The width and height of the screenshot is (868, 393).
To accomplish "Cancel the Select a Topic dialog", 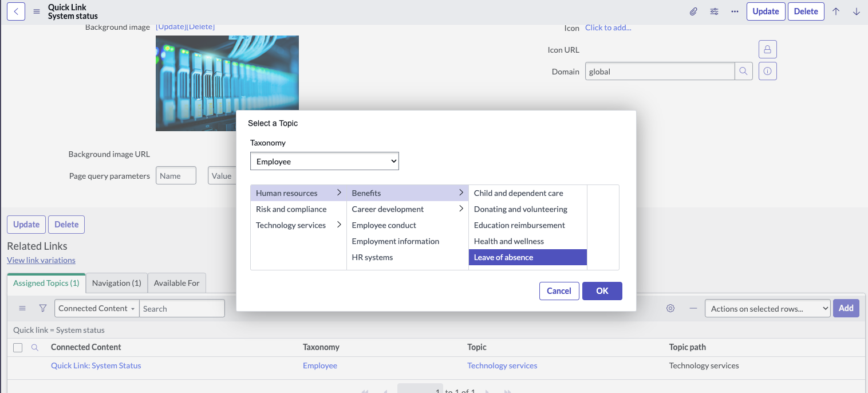I will click(x=559, y=291).
